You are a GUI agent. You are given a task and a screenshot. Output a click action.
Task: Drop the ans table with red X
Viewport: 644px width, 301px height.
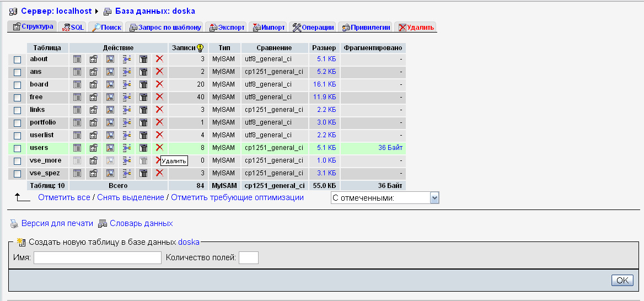[160, 72]
